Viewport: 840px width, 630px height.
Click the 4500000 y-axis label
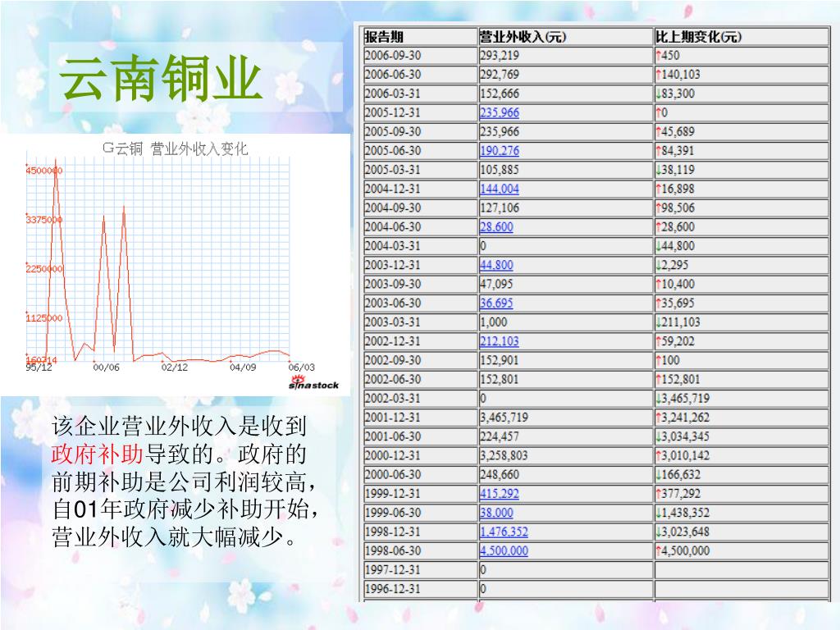click(44, 171)
